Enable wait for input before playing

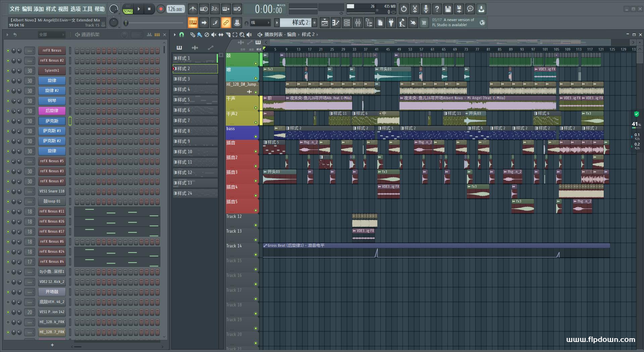point(204,9)
